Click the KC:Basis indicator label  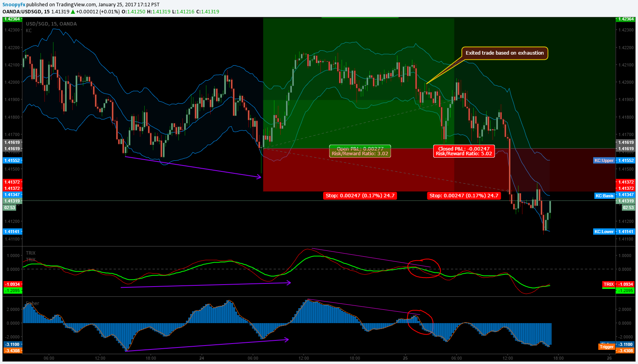604,195
